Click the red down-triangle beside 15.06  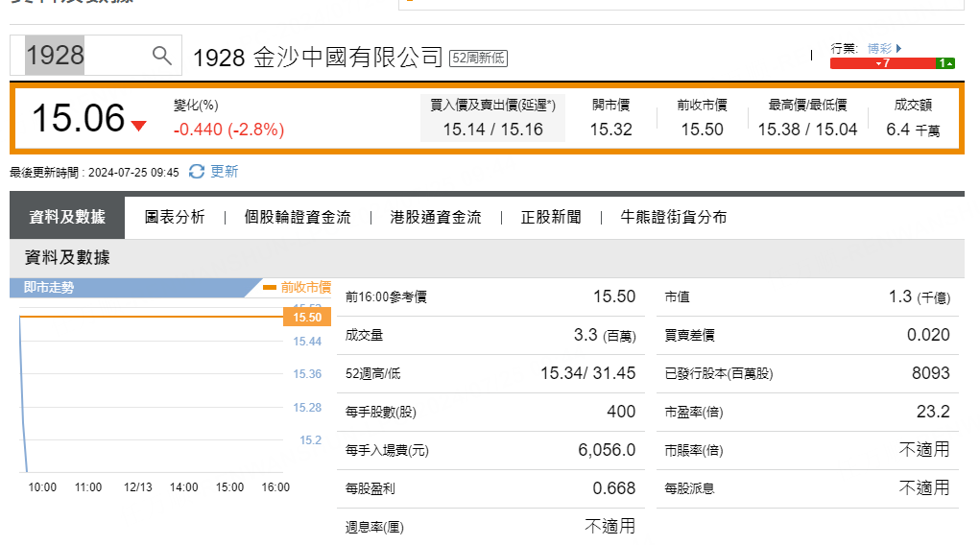139,126
